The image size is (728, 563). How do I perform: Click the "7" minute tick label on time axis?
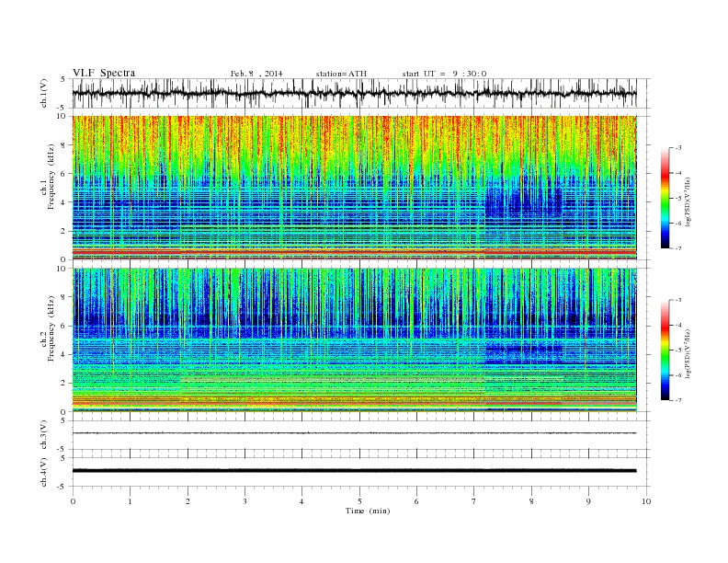(x=474, y=501)
